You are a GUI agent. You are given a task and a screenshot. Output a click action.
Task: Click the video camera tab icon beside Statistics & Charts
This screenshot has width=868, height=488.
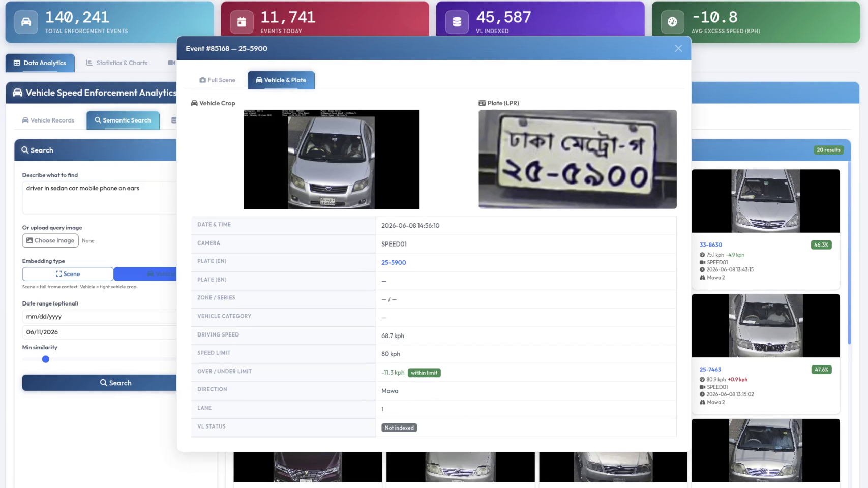171,63
